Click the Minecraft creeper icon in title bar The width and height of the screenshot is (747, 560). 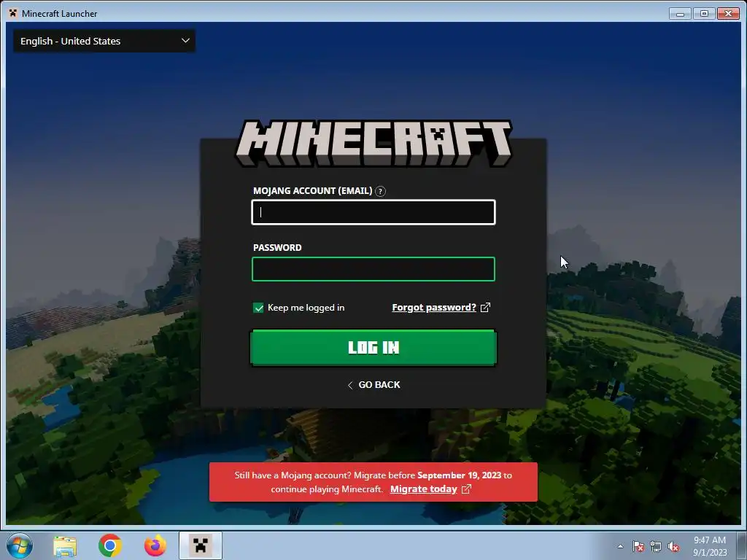coord(13,13)
